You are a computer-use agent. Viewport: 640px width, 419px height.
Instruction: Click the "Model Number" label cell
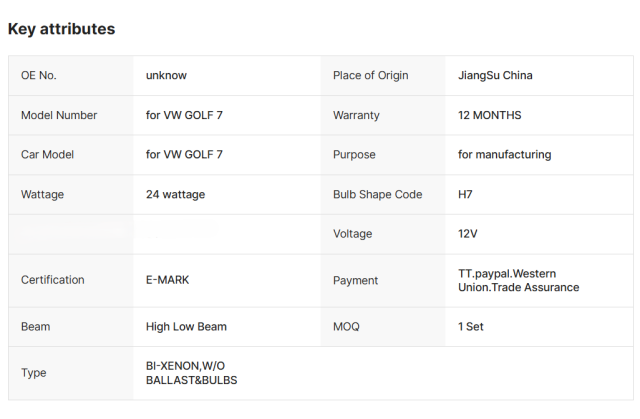(x=59, y=115)
